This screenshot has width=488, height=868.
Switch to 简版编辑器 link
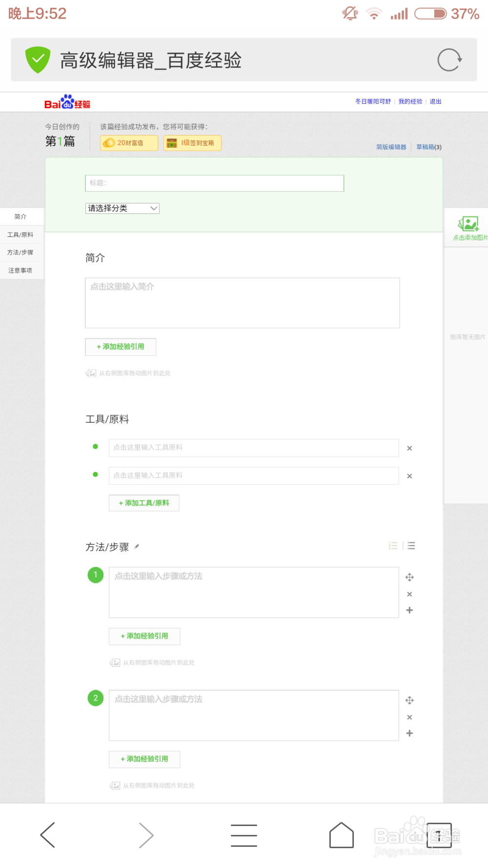click(391, 147)
